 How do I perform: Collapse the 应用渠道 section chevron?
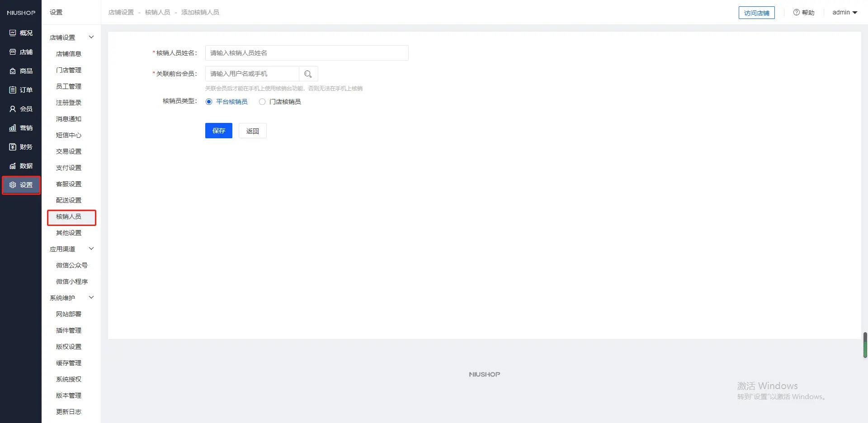(91, 249)
